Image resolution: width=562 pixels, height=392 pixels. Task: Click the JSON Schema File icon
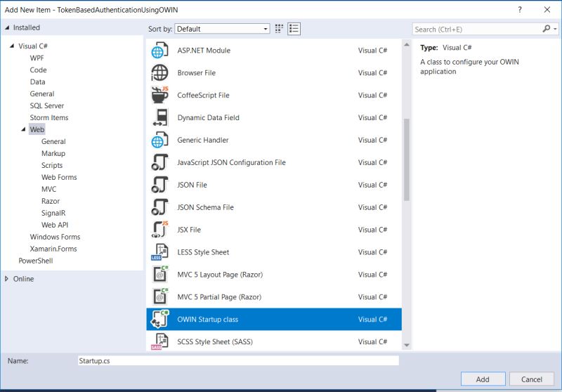159,207
